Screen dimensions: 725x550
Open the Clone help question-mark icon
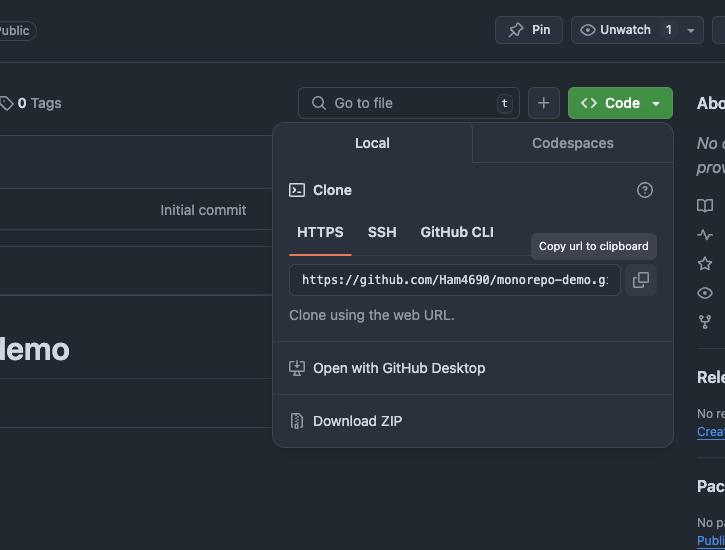tap(645, 190)
